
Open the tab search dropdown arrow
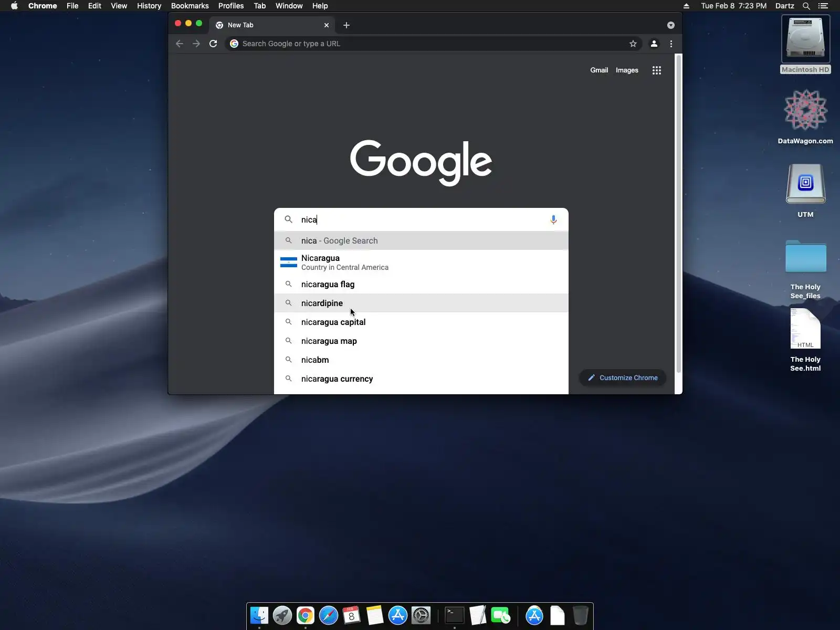(x=671, y=25)
